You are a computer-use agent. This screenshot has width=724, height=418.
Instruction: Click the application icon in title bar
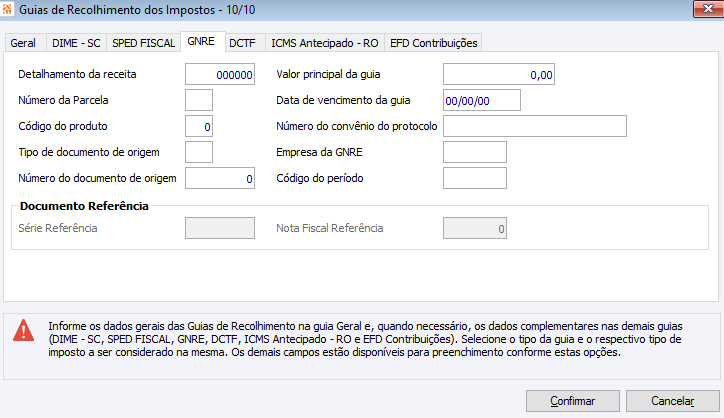click(x=9, y=10)
